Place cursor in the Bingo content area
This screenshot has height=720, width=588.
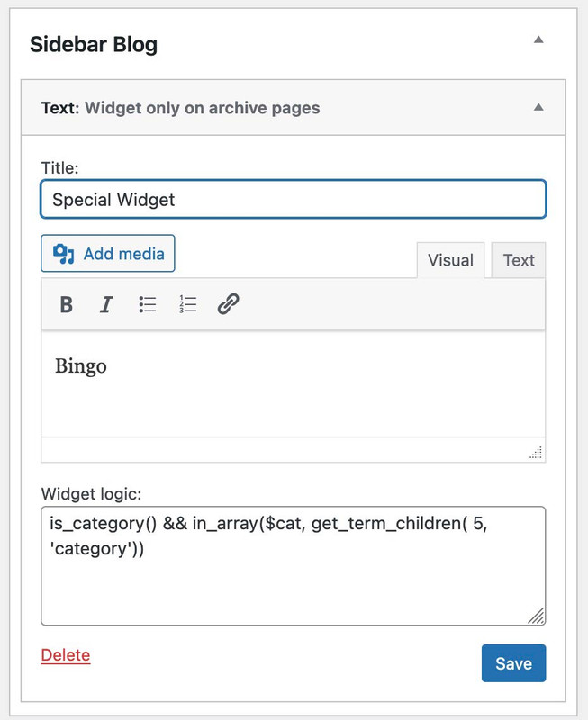click(294, 383)
